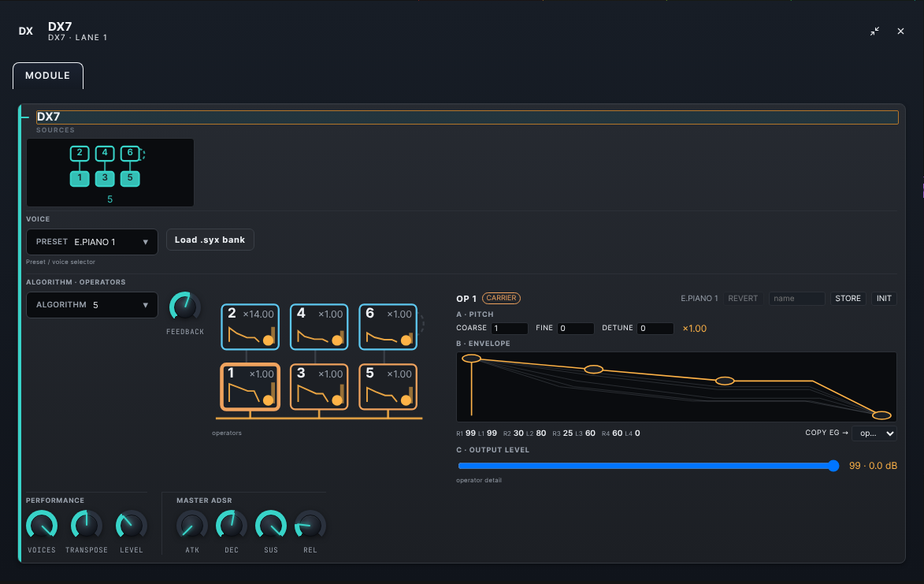Open the PRESET E.PIANO 1 dropdown
Image resolution: width=924 pixels, height=584 pixels.
pyautogui.click(x=92, y=242)
